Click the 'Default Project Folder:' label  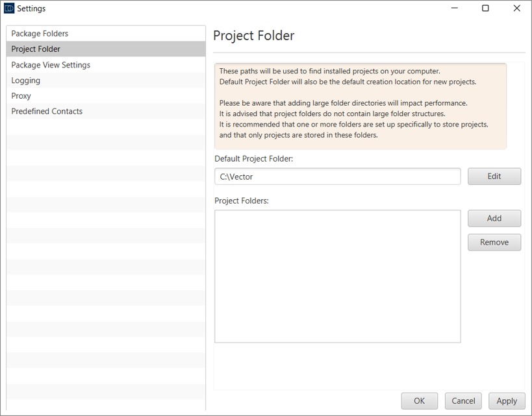pos(254,158)
